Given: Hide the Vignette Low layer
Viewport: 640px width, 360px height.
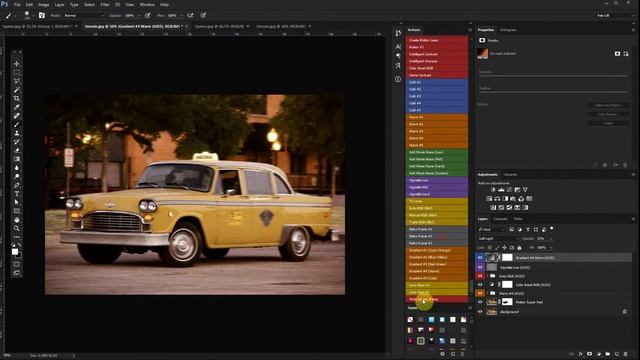Looking at the screenshot, I should (480, 267).
